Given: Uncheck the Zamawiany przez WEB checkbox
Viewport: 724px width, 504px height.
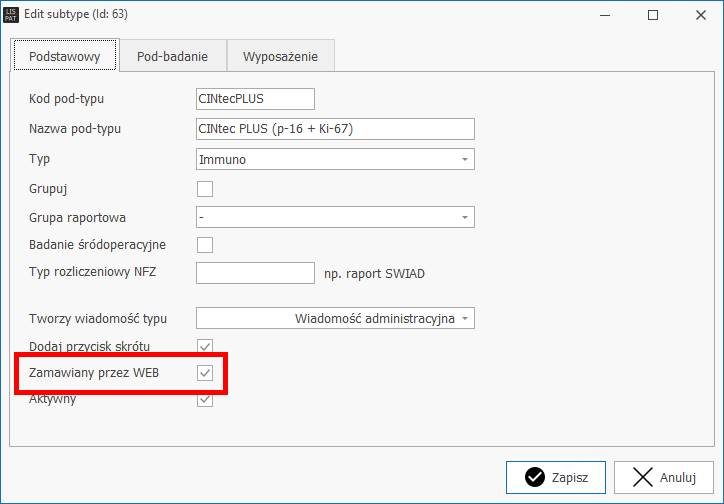Looking at the screenshot, I should click(x=205, y=373).
